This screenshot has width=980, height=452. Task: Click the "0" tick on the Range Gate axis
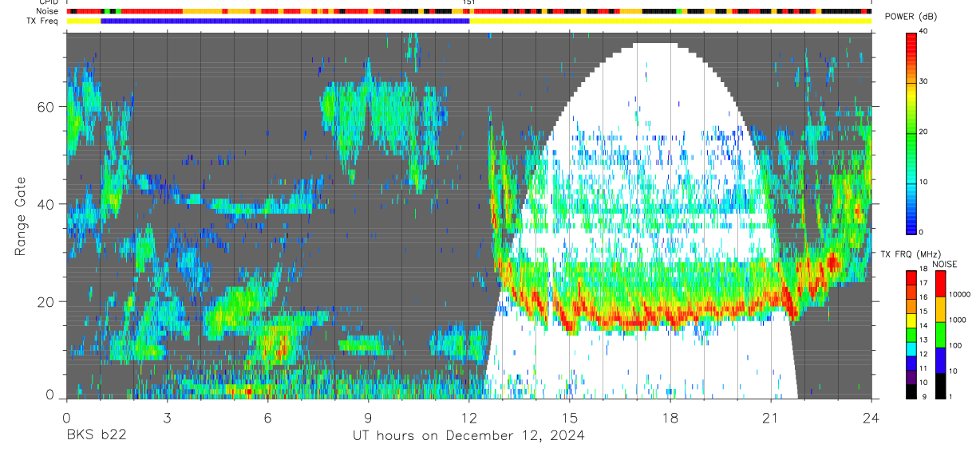[49, 395]
